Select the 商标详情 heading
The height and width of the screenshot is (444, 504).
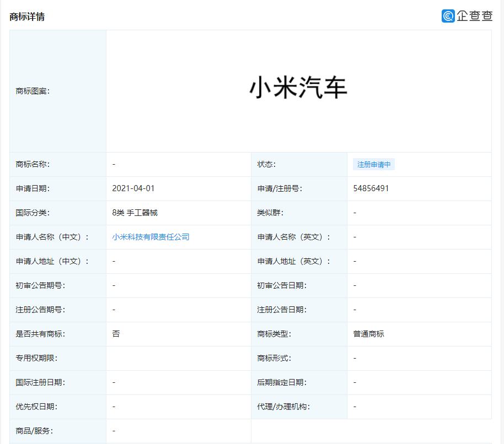pyautogui.click(x=27, y=17)
